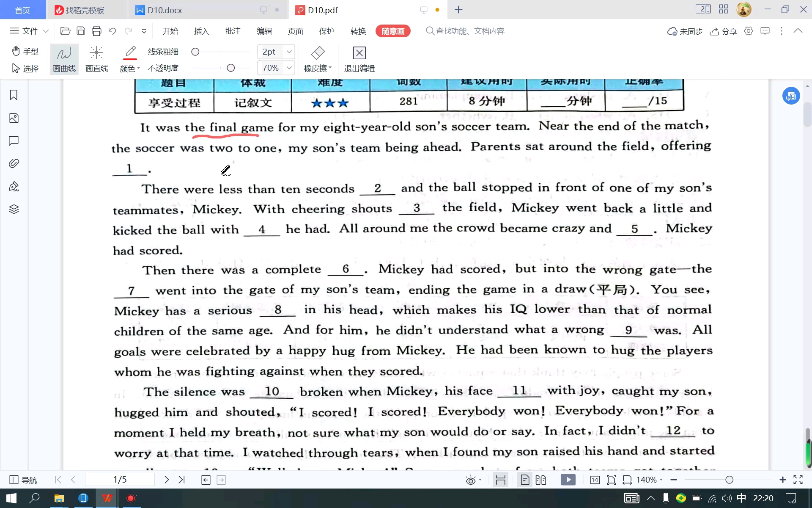Enable the random/shuffle mode button

pyautogui.click(x=392, y=30)
